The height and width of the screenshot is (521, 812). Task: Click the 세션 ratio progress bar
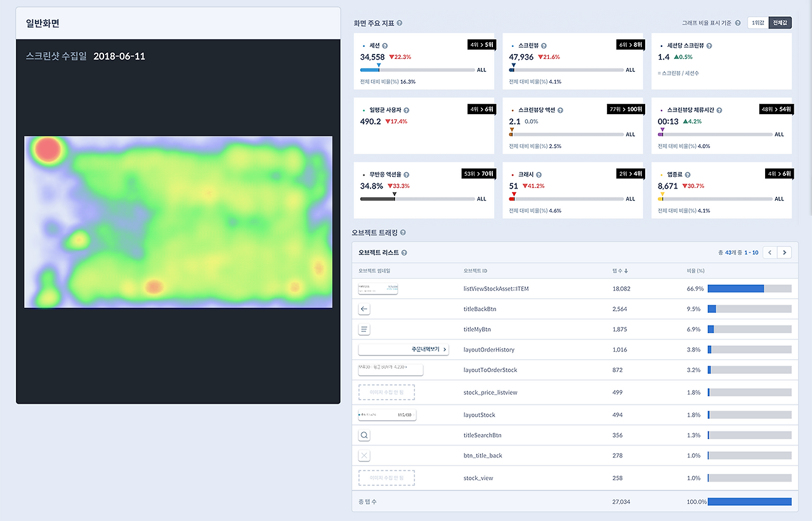[x=417, y=70]
